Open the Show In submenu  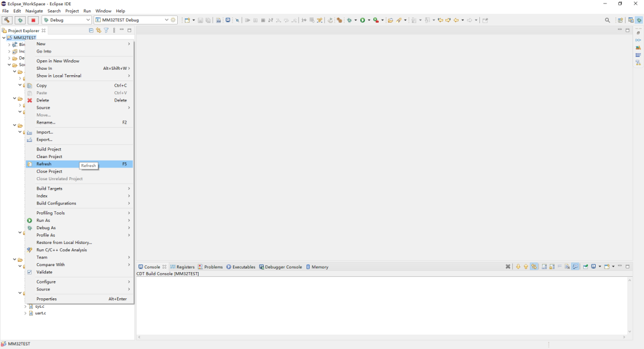80,68
